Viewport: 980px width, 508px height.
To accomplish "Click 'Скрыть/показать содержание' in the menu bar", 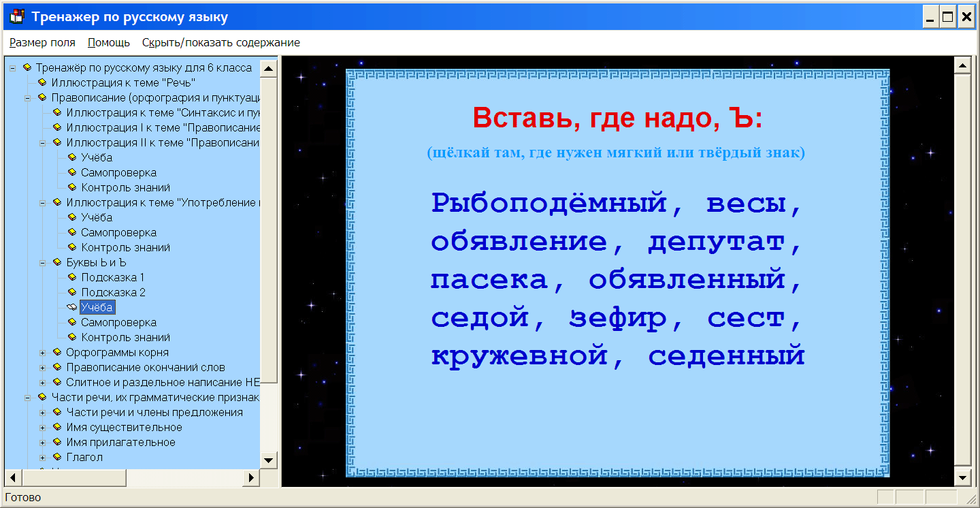I will coord(220,42).
